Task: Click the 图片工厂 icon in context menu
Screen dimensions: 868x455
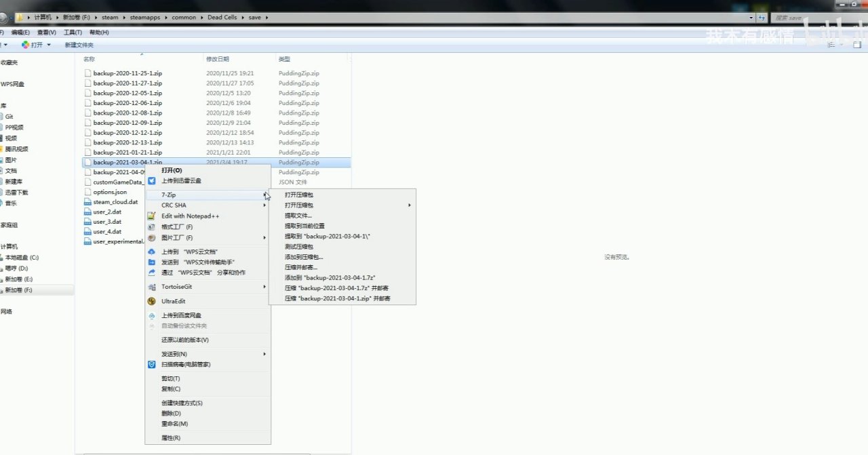Action: [x=152, y=238]
